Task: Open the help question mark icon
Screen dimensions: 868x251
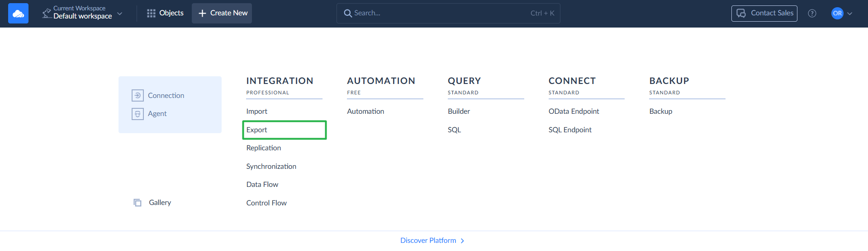Action: [x=812, y=14]
